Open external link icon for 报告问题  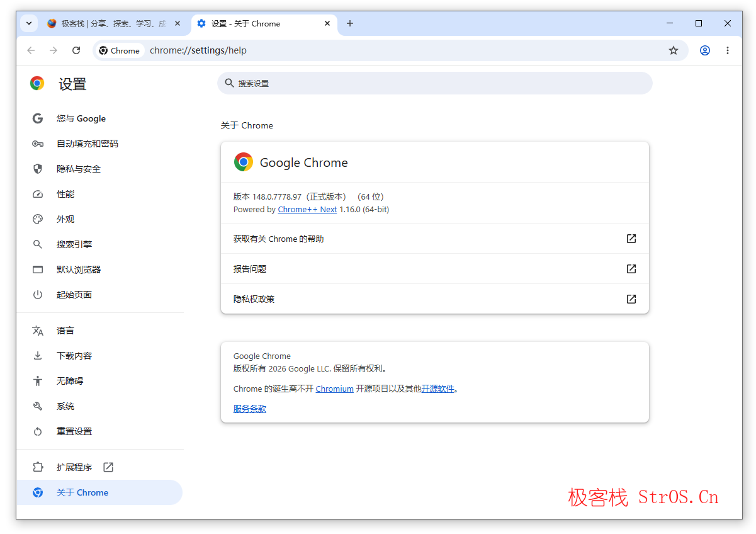pos(631,269)
